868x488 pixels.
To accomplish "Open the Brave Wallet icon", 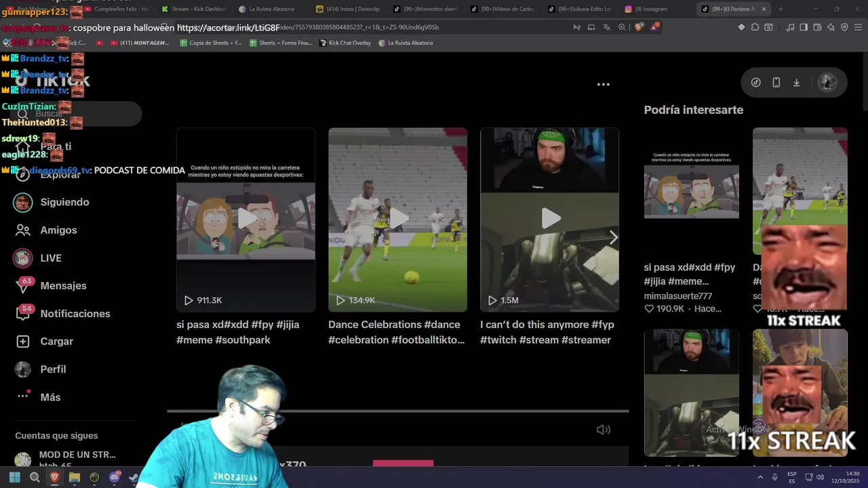I will click(817, 27).
